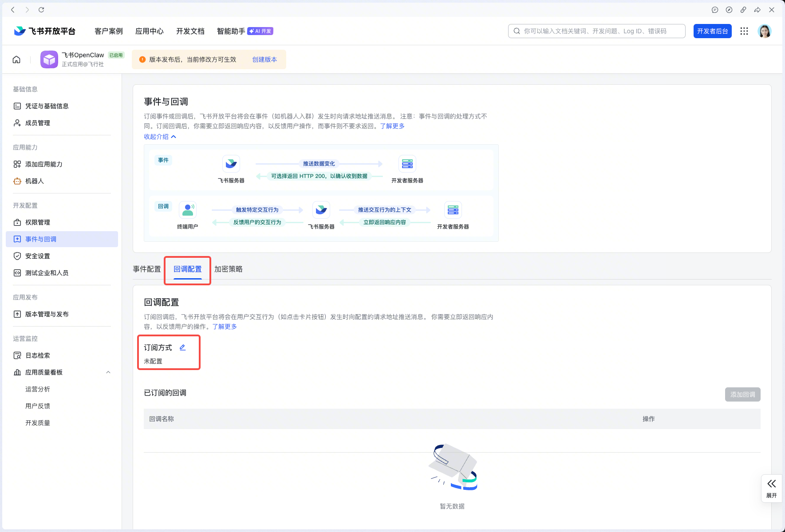785x532 pixels.
Task: Click the 创建版本 link
Action: [x=265, y=59]
